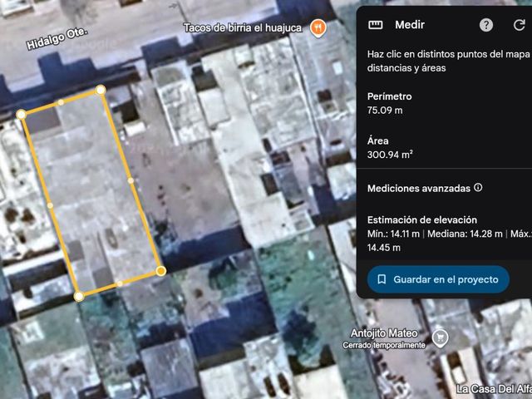Image resolution: width=532 pixels, height=399 pixels.
Task: Select the left corner vertex near Hidalgo street
Action: [21, 115]
